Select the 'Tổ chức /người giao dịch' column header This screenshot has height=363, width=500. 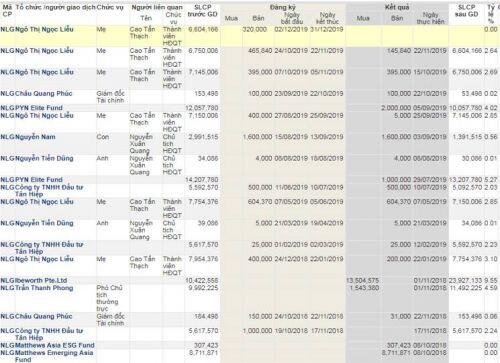(x=55, y=7)
